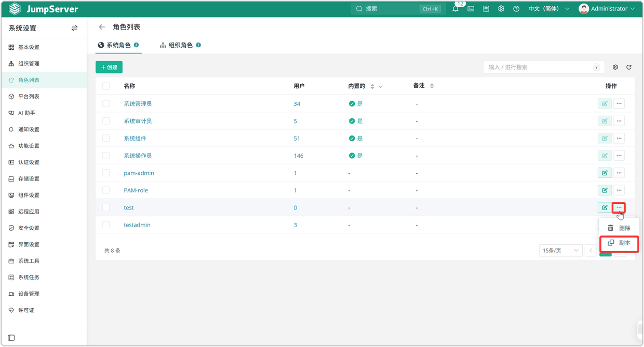
Task: Open table column settings gear
Action: 615,67
